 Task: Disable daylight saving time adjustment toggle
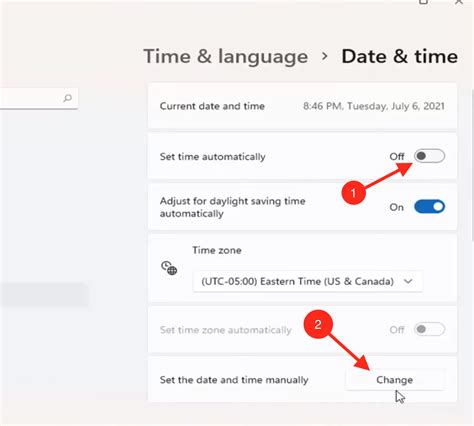429,207
